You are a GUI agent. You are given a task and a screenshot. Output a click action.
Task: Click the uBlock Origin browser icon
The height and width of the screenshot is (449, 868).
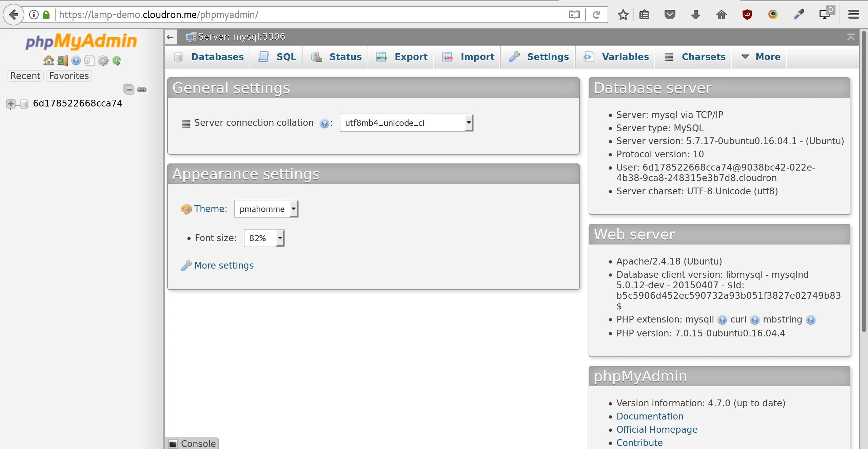click(x=747, y=15)
